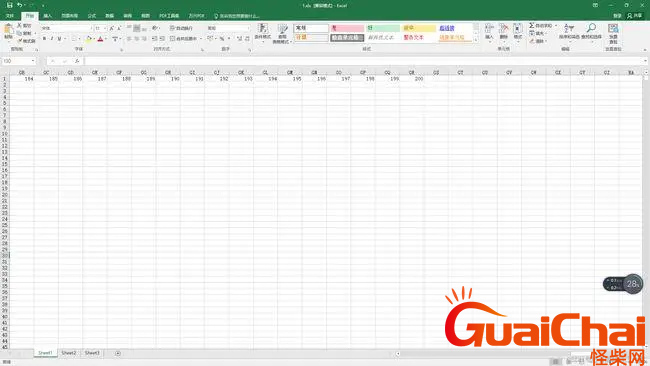Expand the number format combo box
The width and height of the screenshot is (650, 366).
248,28
